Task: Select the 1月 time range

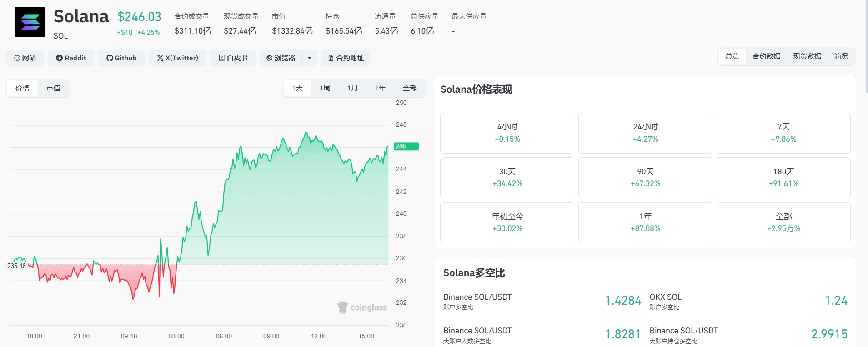Action: tap(353, 88)
